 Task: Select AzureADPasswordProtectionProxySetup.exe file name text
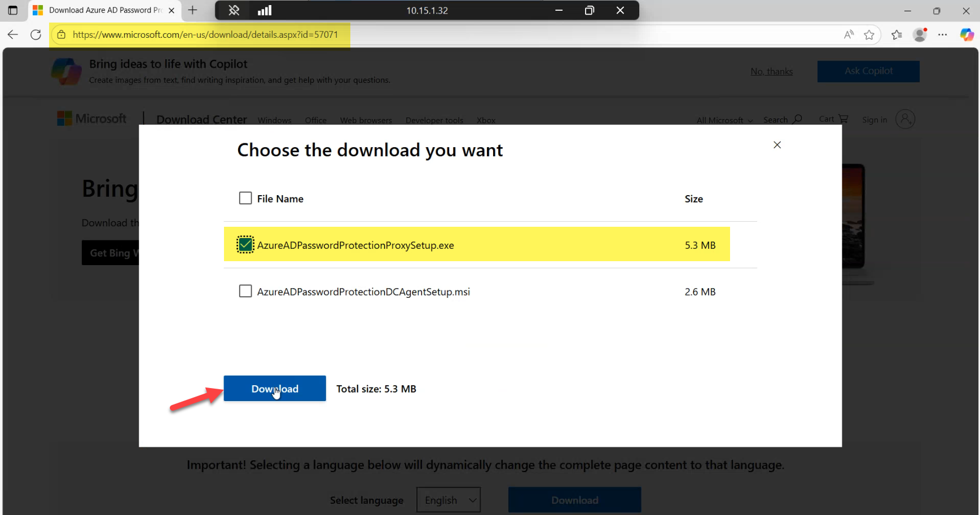(355, 245)
